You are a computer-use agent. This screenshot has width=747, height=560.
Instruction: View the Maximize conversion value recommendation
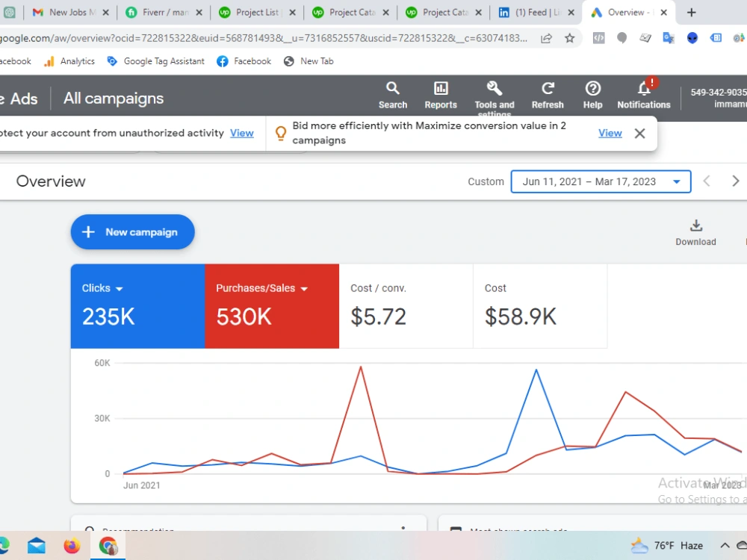610,133
